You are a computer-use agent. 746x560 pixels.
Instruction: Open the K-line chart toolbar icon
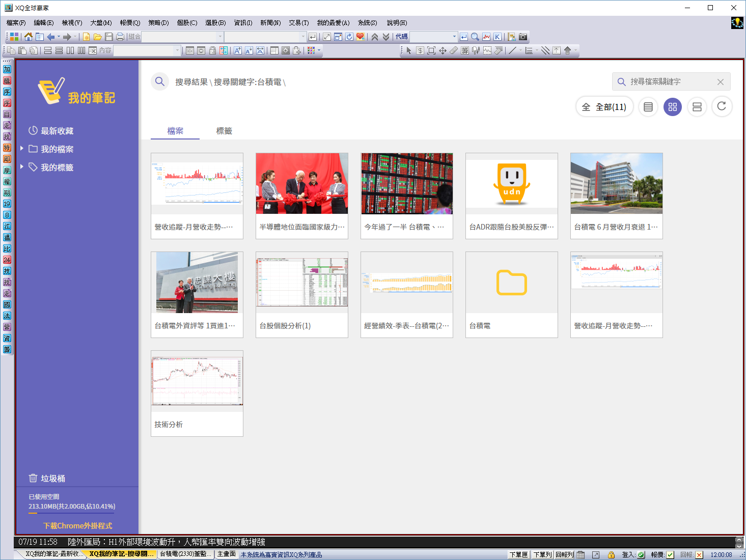(498, 37)
